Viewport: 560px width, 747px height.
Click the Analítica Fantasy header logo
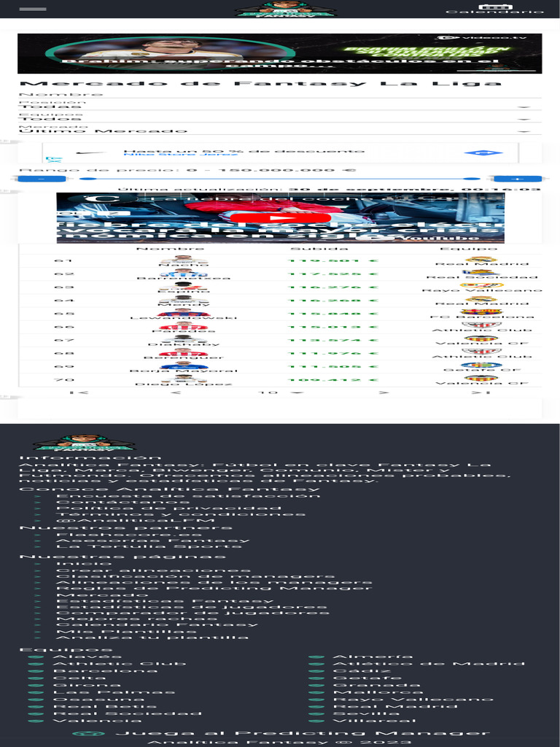(286, 9)
